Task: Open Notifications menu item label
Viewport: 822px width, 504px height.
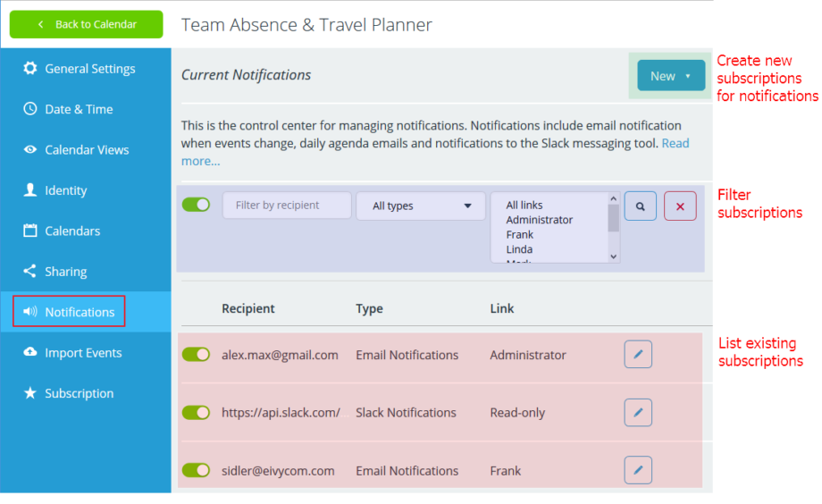Action: click(80, 312)
